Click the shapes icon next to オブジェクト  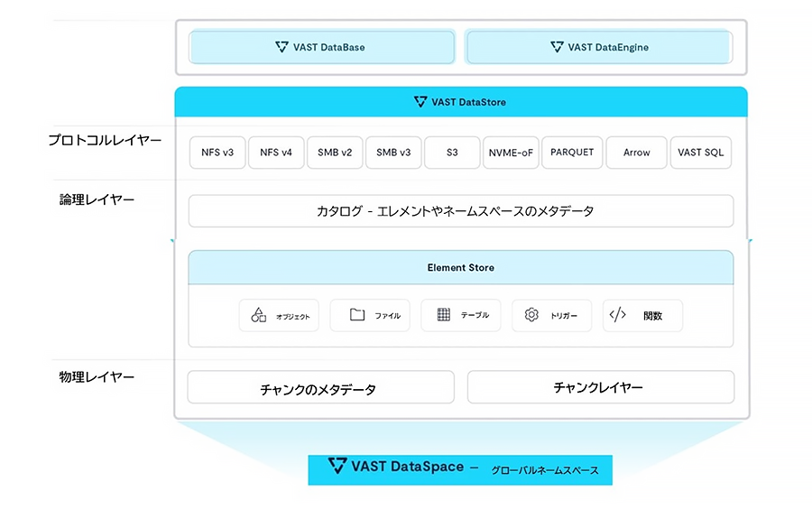tap(258, 315)
